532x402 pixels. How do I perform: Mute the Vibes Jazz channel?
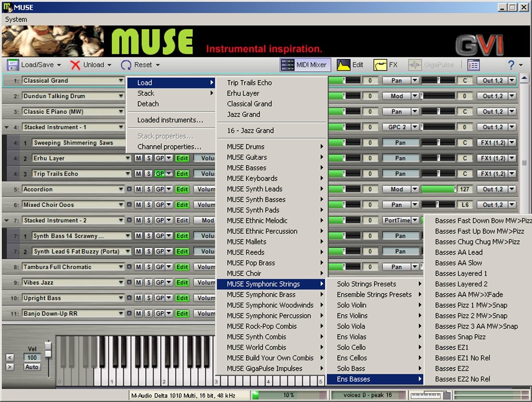click(138, 282)
